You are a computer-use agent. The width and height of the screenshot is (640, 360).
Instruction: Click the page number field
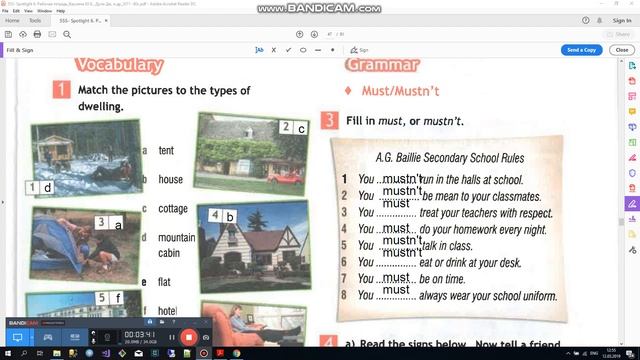coord(330,35)
